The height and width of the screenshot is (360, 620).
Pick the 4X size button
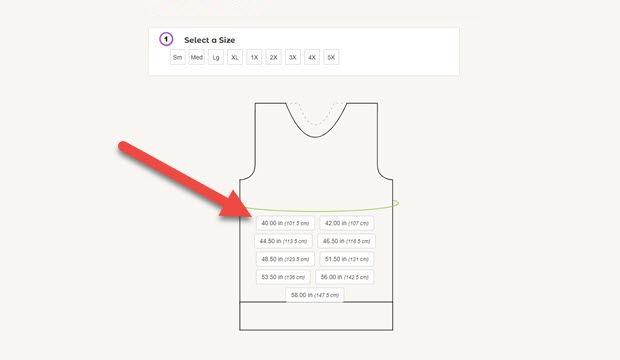point(312,57)
